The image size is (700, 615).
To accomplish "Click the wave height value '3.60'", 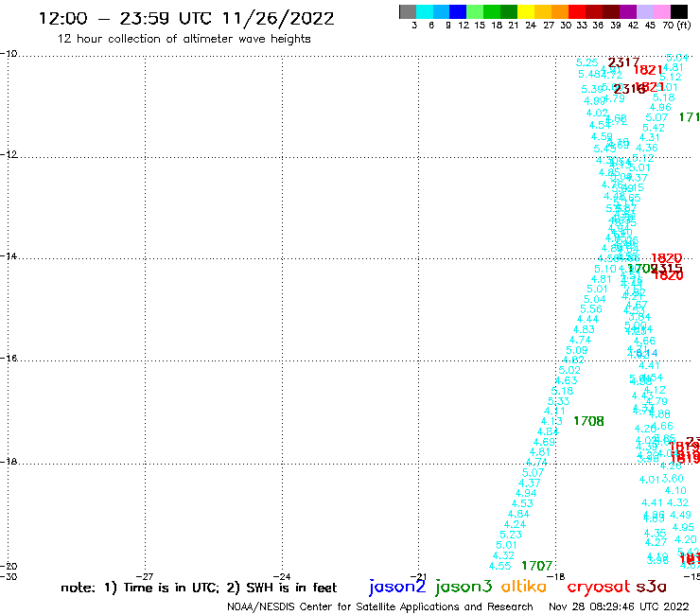I will pos(673,479).
